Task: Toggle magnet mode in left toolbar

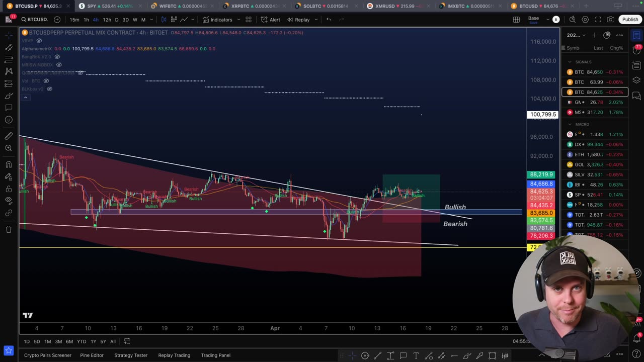Action: 9,165
